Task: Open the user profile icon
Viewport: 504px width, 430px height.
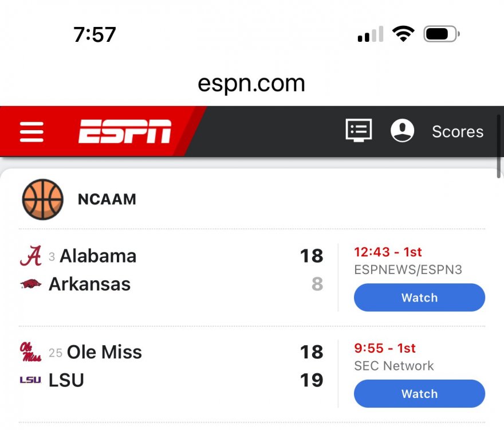Action: tap(402, 131)
